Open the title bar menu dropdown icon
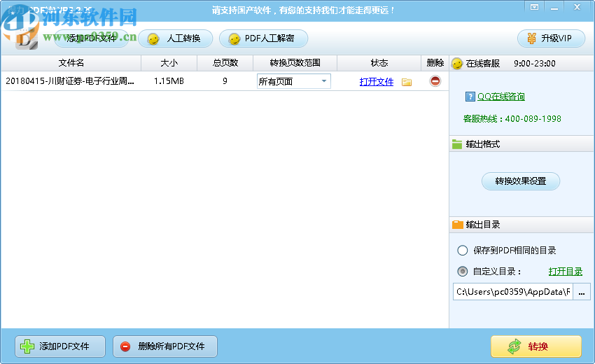This screenshot has height=364, width=595. point(534,7)
